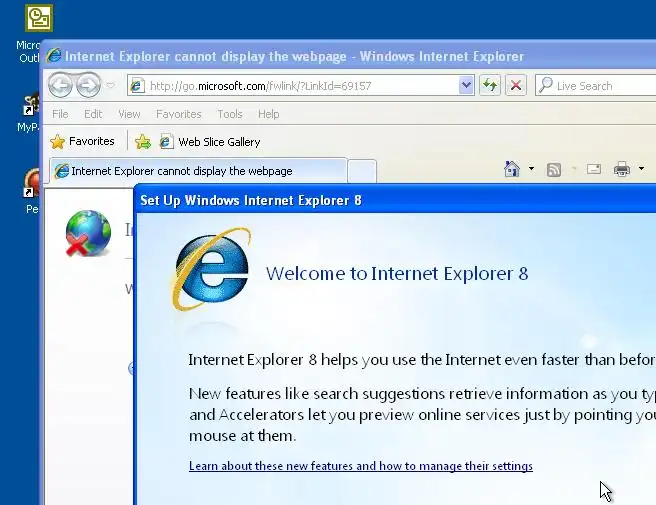Image resolution: width=656 pixels, height=505 pixels.
Task: Open the Favorites star button
Action: pos(82,141)
